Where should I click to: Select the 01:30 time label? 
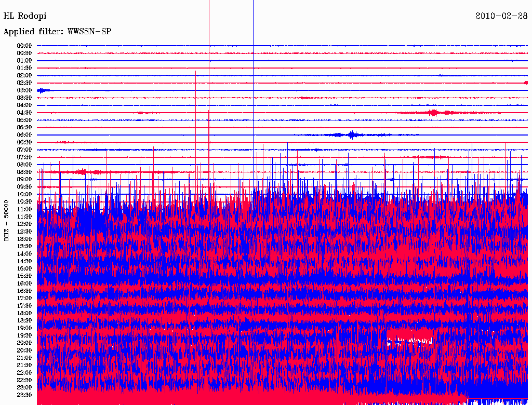(24, 68)
